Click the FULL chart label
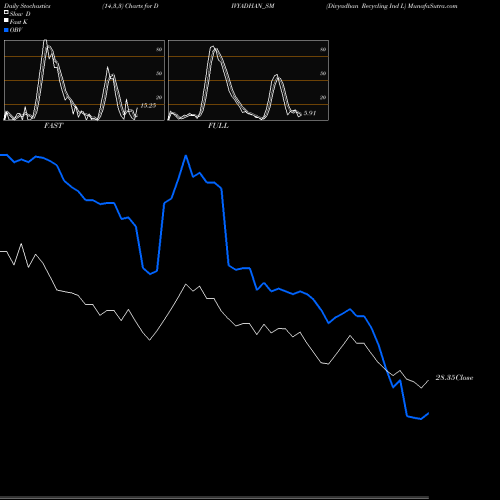Screen dimensions: 500x500 pos(218,126)
